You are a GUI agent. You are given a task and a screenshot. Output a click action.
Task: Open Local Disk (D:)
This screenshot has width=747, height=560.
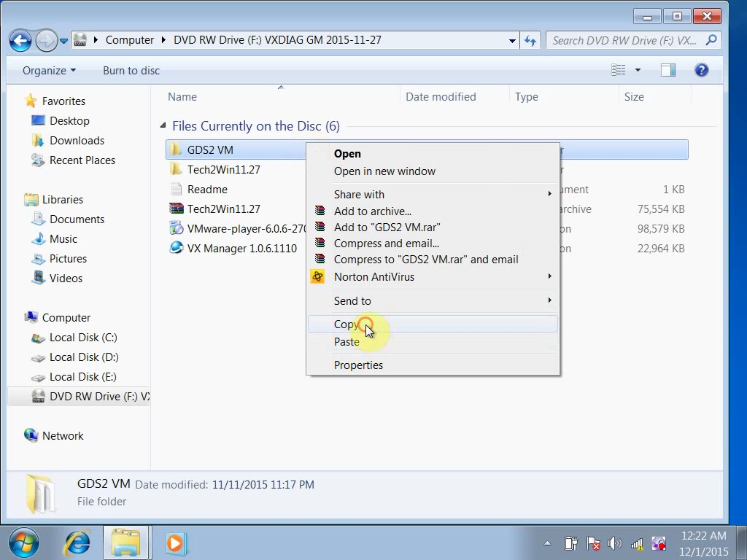point(84,357)
